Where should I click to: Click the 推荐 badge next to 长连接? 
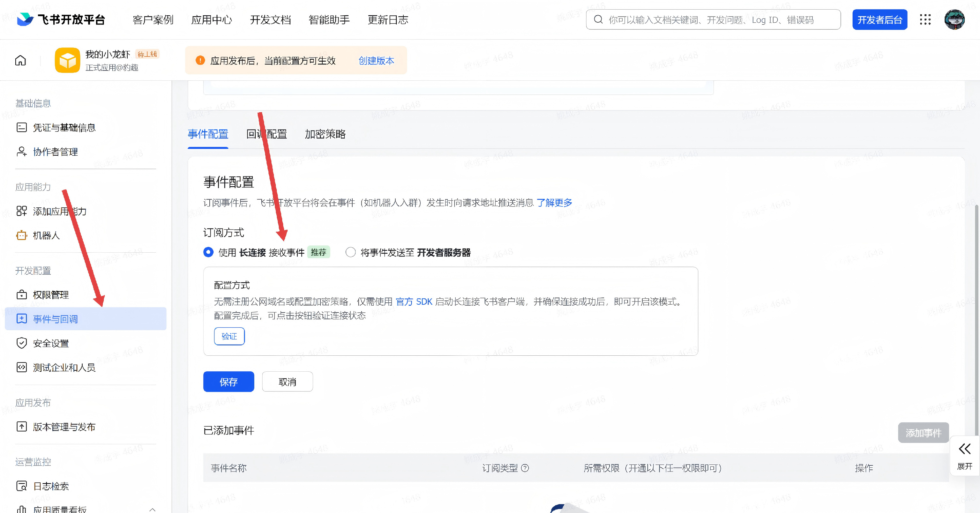pyautogui.click(x=318, y=252)
